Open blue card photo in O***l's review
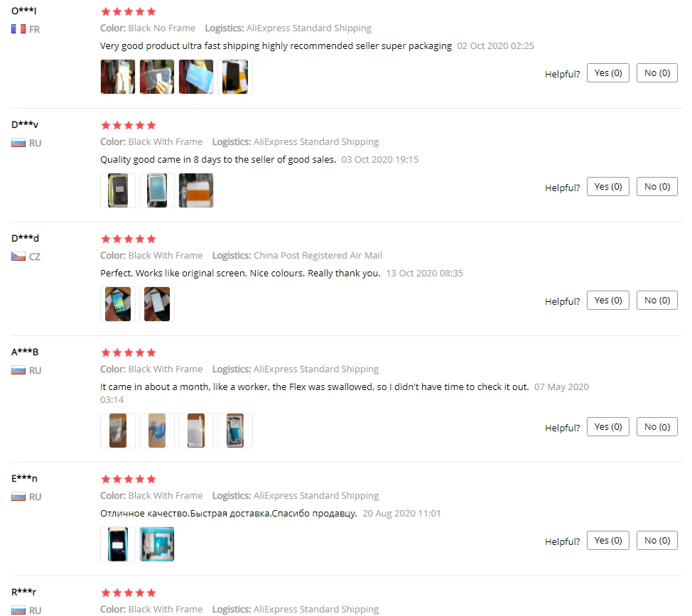 [196, 77]
